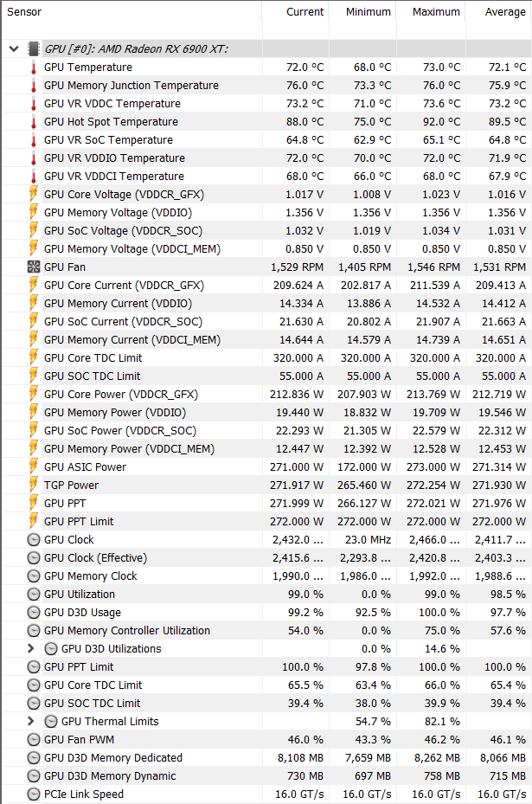The width and height of the screenshot is (532, 804).
Task: Expand the GPU D3D Utilizations subtree
Action: pos(31,648)
